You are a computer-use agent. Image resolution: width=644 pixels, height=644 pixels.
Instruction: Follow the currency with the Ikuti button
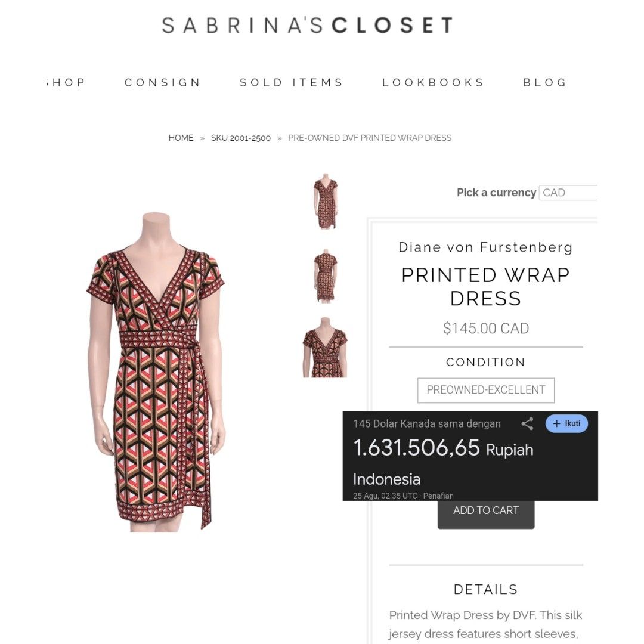(566, 423)
